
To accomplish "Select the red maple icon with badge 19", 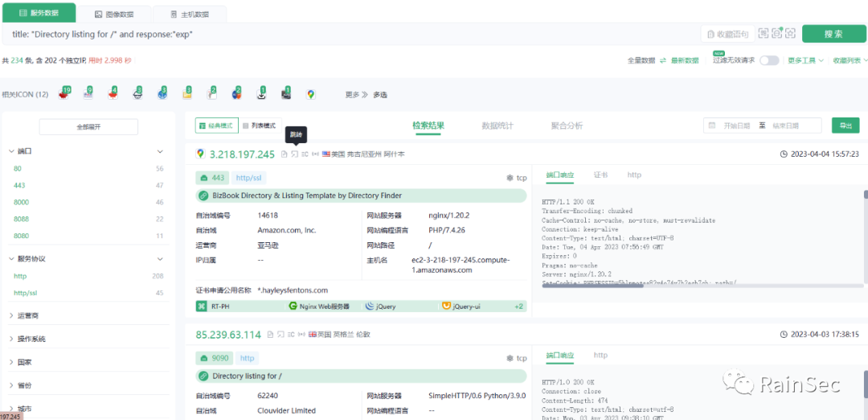I will click(x=64, y=94).
